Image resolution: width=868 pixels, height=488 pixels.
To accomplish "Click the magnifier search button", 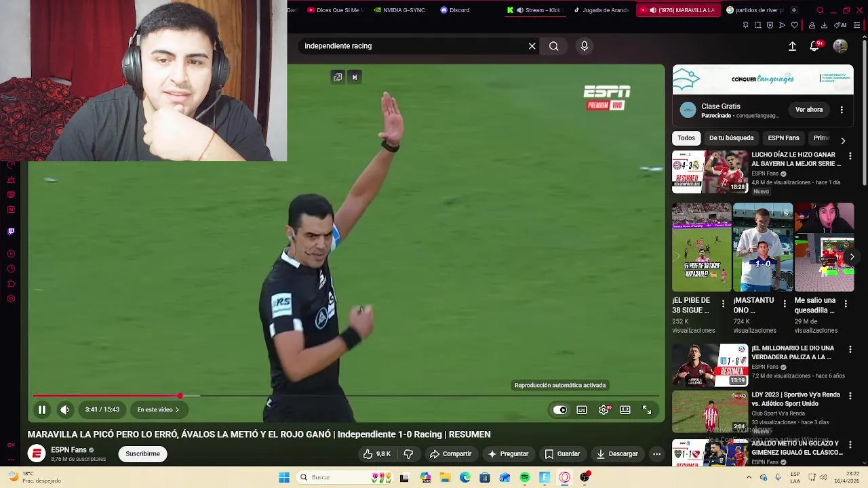I will pyautogui.click(x=554, y=46).
